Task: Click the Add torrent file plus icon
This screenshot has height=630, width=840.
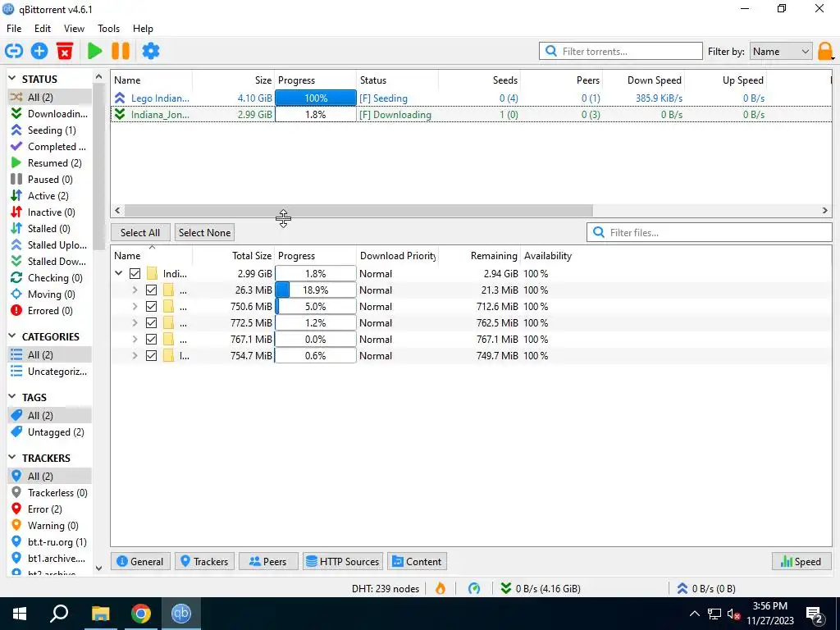Action: click(x=39, y=51)
